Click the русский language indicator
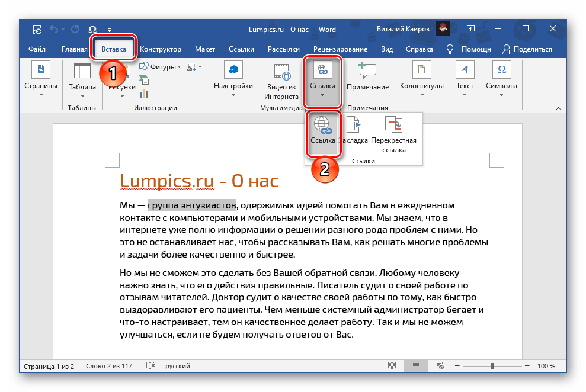This screenshot has height=392, width=586. 178,367
